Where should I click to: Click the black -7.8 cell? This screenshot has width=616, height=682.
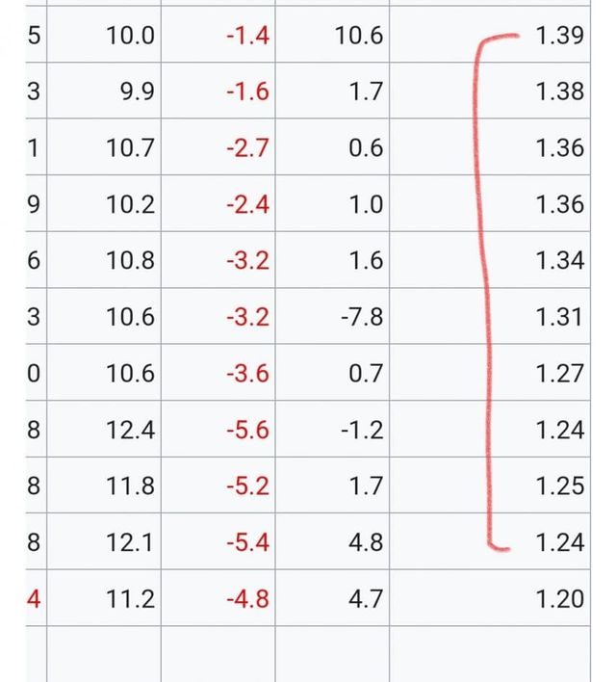(361, 317)
